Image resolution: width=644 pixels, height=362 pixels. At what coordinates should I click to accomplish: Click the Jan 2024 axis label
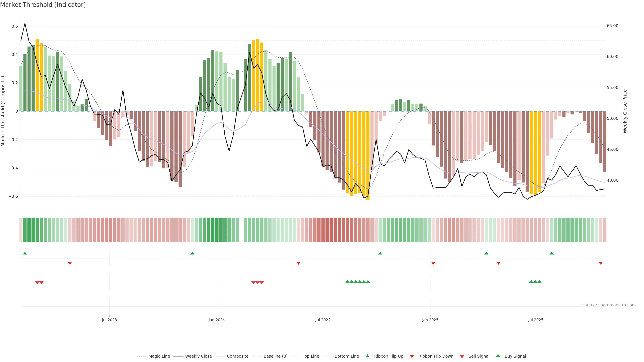[x=217, y=320]
